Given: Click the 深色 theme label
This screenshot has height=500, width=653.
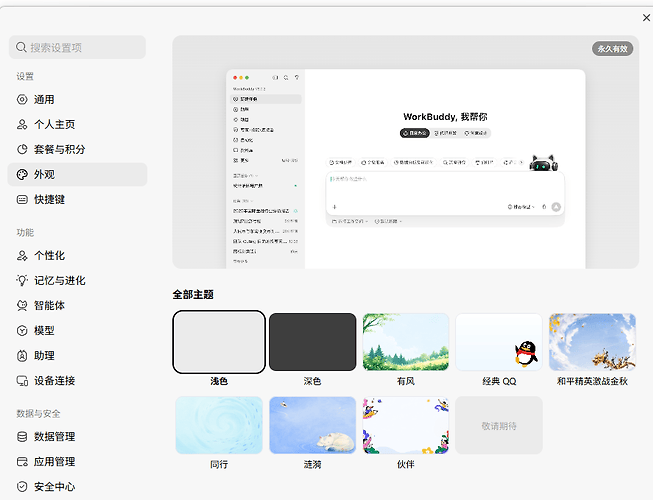Looking at the screenshot, I should tap(312, 381).
